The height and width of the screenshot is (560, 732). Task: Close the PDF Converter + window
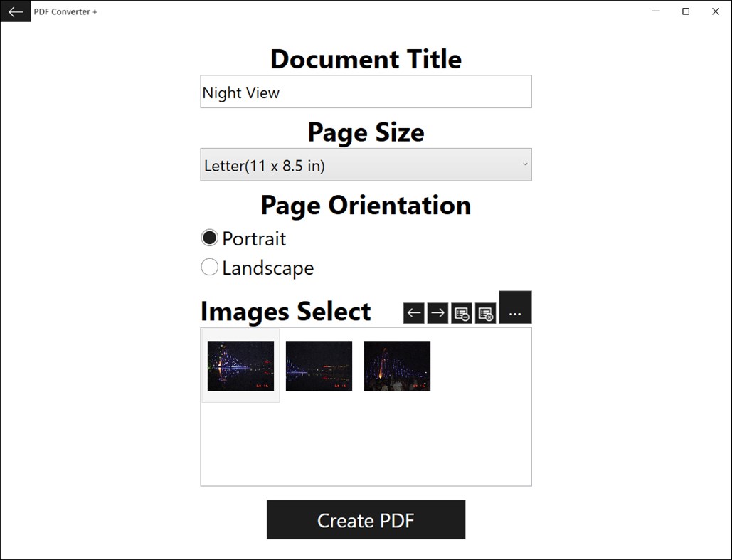point(716,11)
